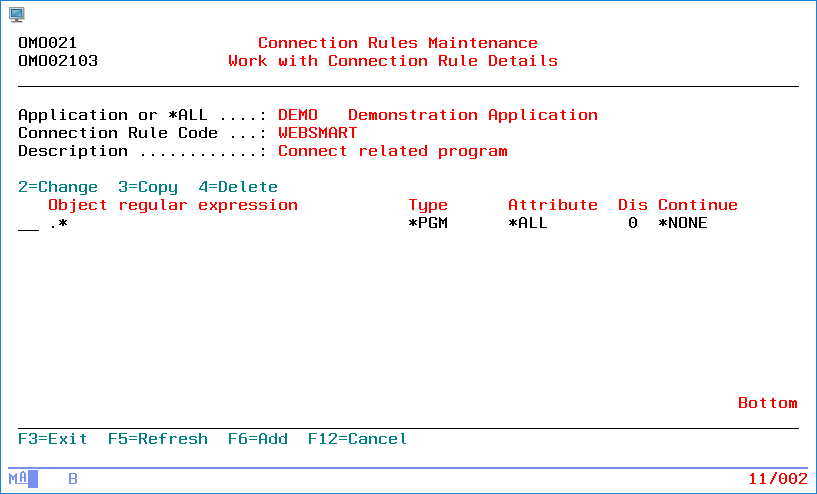The image size is (817, 494).
Task: Click the 4=Delete option label
Action: [238, 187]
